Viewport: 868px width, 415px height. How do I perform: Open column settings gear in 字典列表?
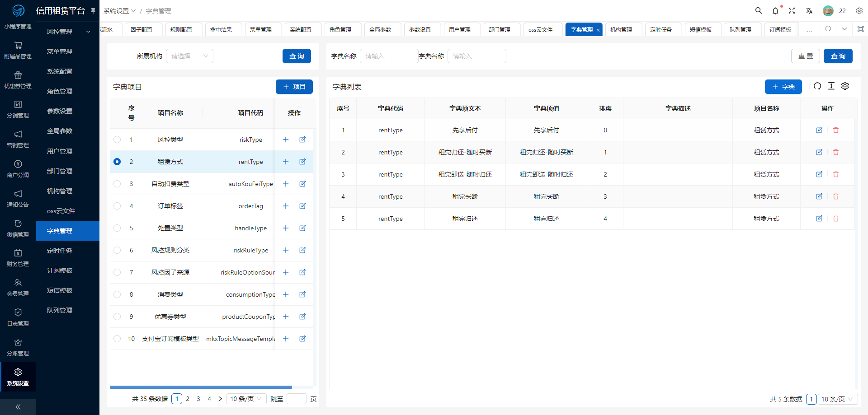[845, 86]
